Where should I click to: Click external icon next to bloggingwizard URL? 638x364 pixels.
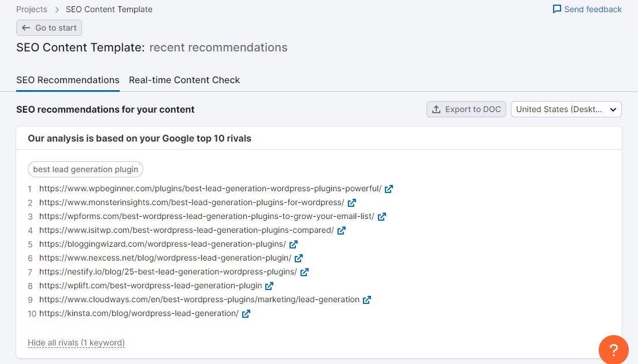point(294,244)
